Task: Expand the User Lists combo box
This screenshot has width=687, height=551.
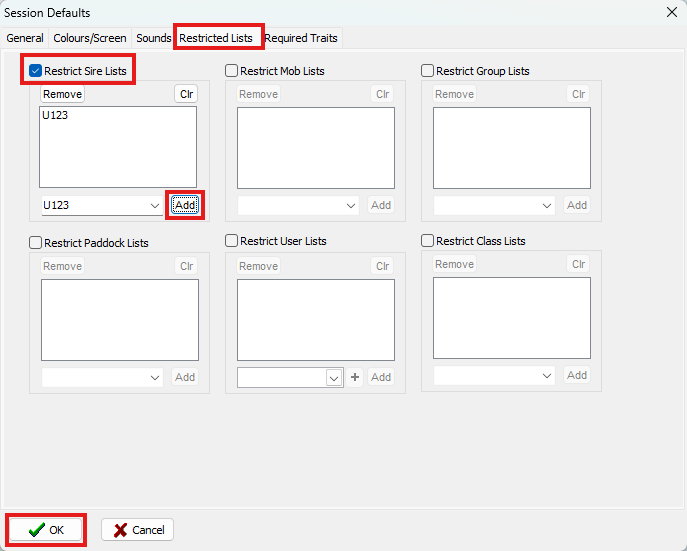Action: pyautogui.click(x=334, y=378)
